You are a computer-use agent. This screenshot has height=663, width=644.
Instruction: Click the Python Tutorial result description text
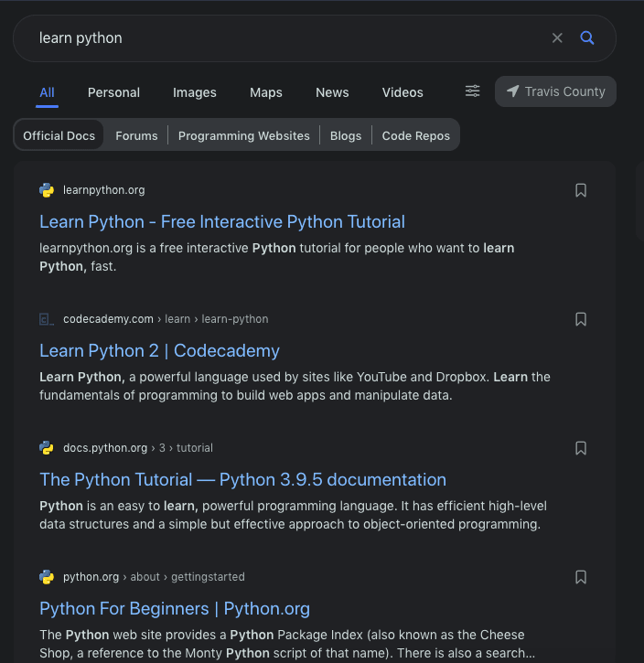(293, 515)
